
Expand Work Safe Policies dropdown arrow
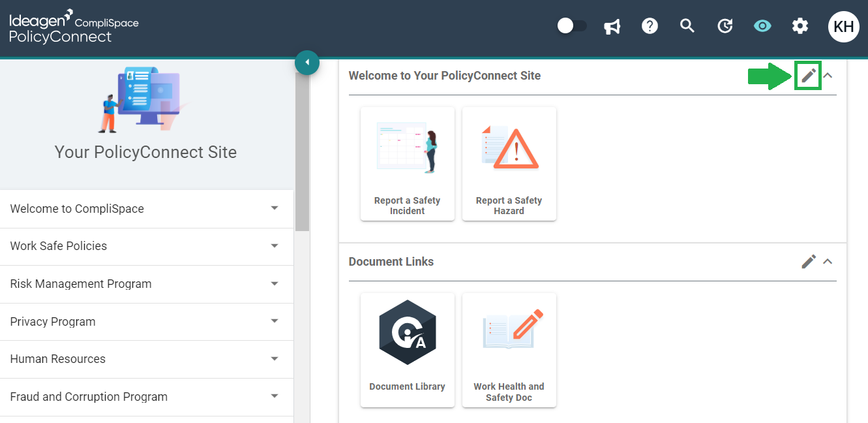tap(275, 246)
